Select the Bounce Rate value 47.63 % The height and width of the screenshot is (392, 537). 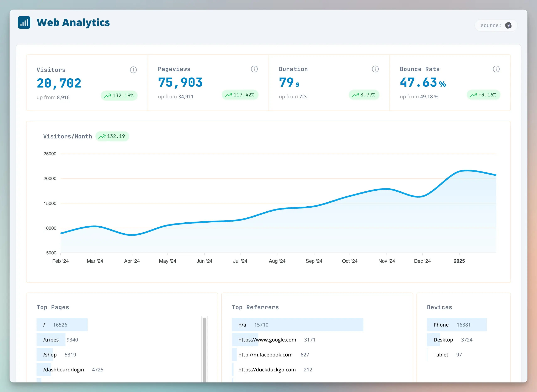(423, 83)
